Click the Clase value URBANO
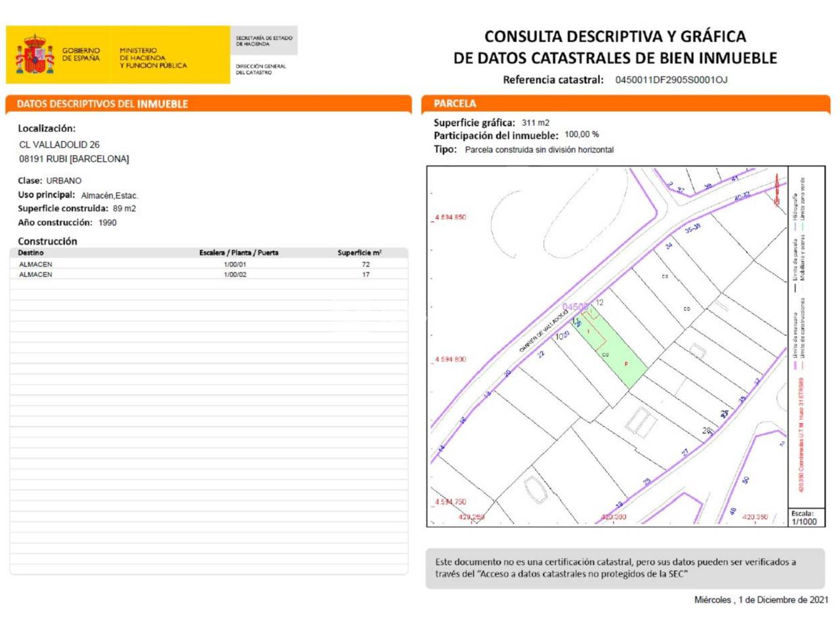Viewport: 840px width, 630px height. [x=64, y=180]
